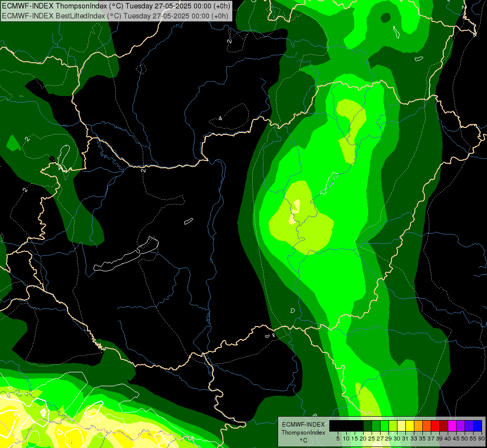Click the legend tick value '37'
487x448 pixels.
431,439
